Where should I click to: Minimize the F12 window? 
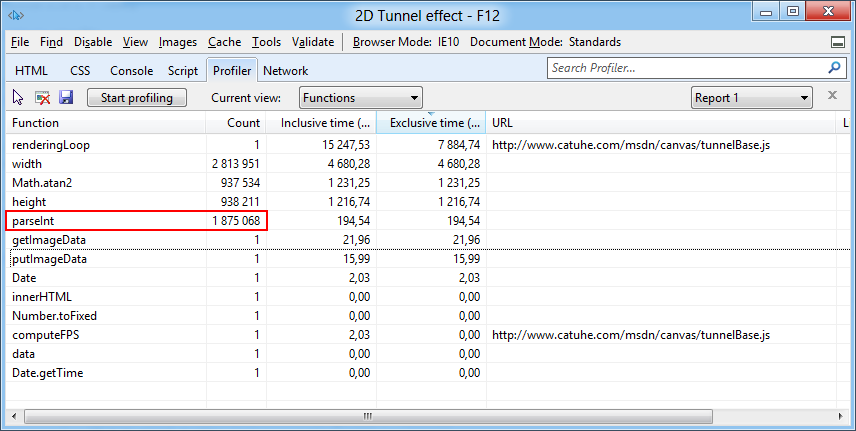[x=766, y=11]
